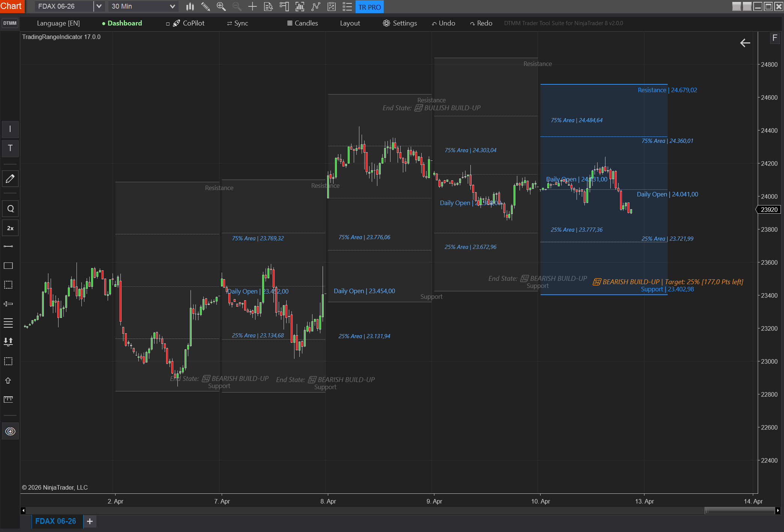
Task: Open the 30 Min interval dropdown
Action: click(x=172, y=6)
